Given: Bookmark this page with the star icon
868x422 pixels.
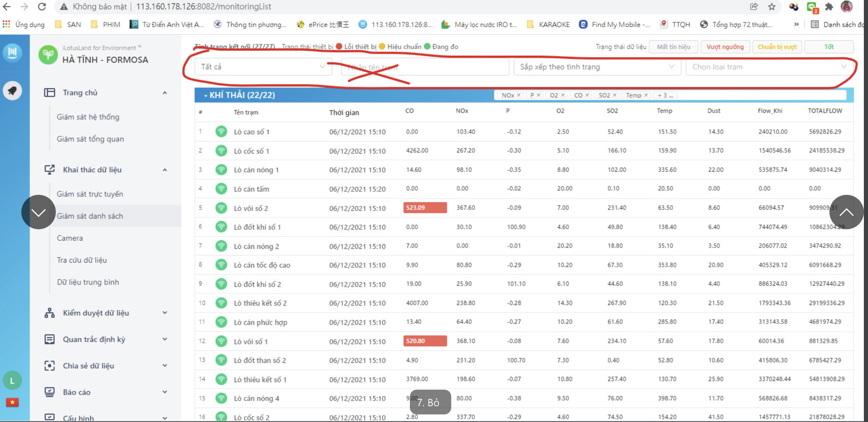Looking at the screenshot, I should pos(772,7).
